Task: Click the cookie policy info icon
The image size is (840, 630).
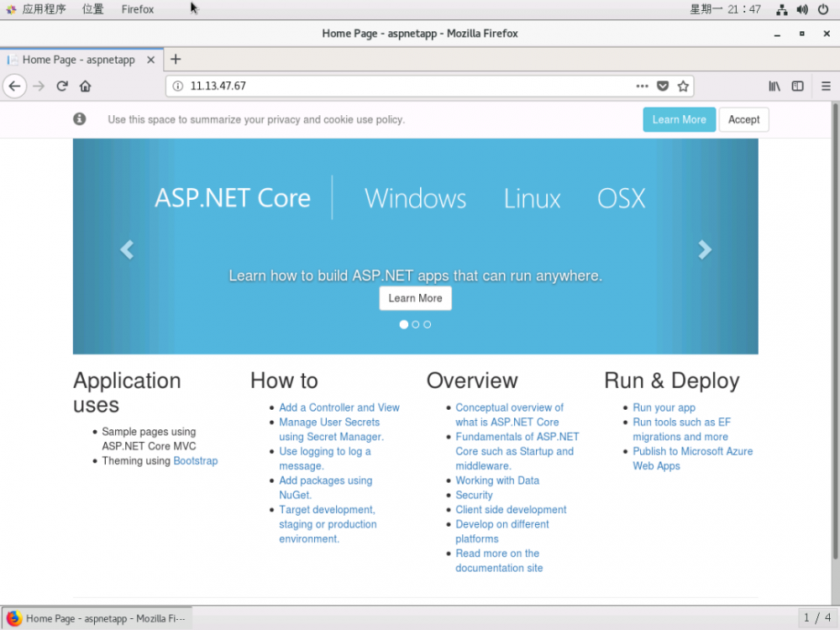Action: (x=79, y=119)
